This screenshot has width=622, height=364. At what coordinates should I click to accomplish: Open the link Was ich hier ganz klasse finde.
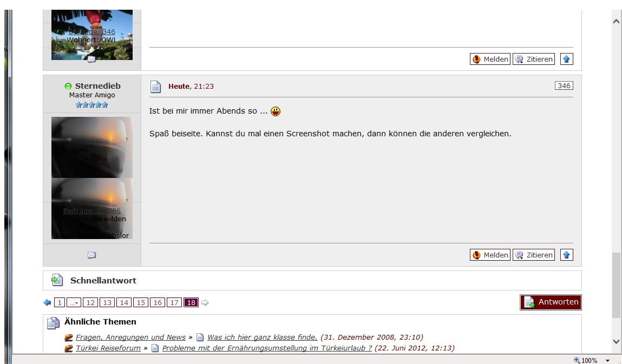(x=262, y=337)
